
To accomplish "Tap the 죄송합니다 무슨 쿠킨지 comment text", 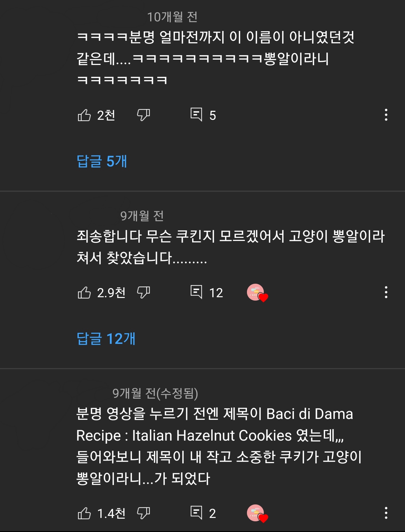I will tap(230, 247).
